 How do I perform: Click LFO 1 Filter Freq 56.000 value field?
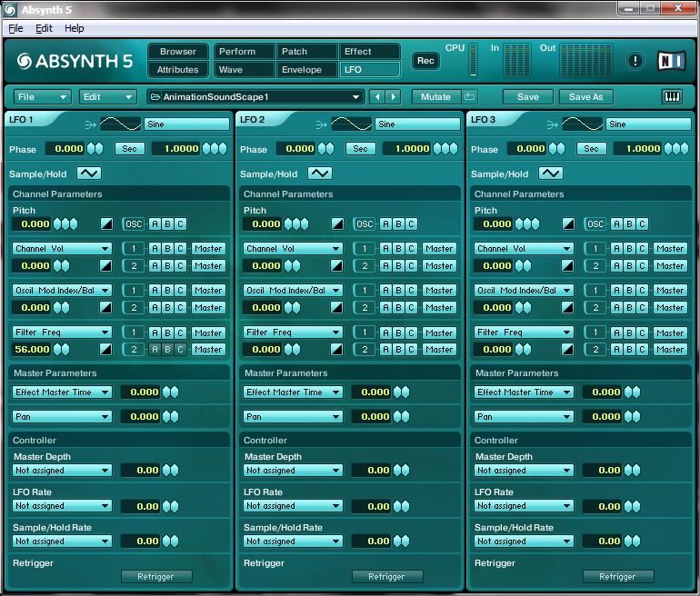(x=31, y=349)
